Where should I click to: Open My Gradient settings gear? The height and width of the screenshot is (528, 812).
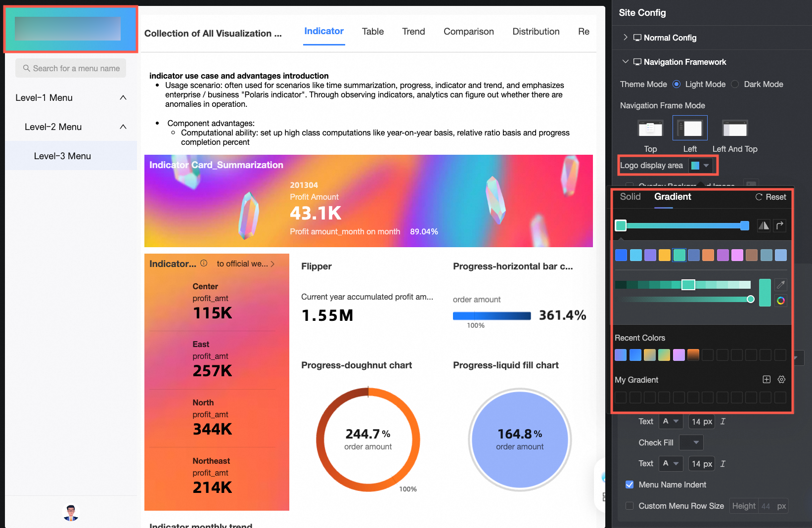coord(781,380)
